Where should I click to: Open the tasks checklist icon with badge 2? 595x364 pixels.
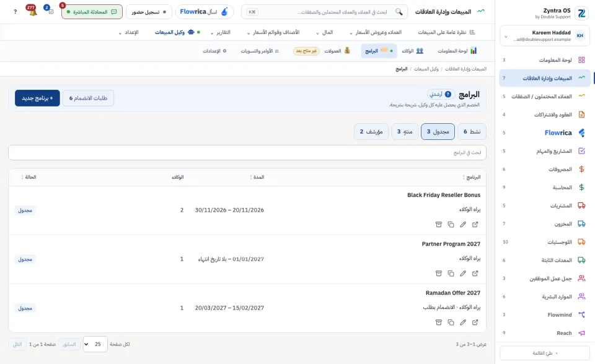point(50,11)
